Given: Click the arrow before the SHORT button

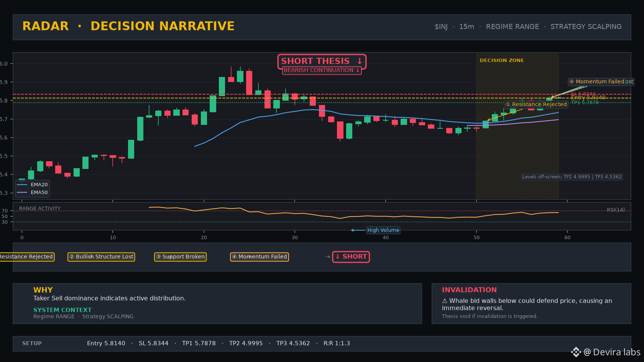Looking at the screenshot, I should pos(327,257).
